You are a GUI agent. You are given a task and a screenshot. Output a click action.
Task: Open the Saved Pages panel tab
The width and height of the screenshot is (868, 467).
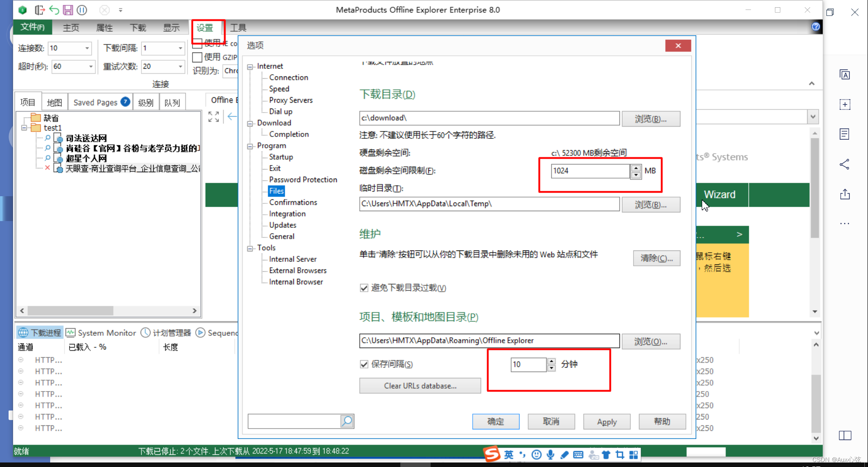point(101,102)
